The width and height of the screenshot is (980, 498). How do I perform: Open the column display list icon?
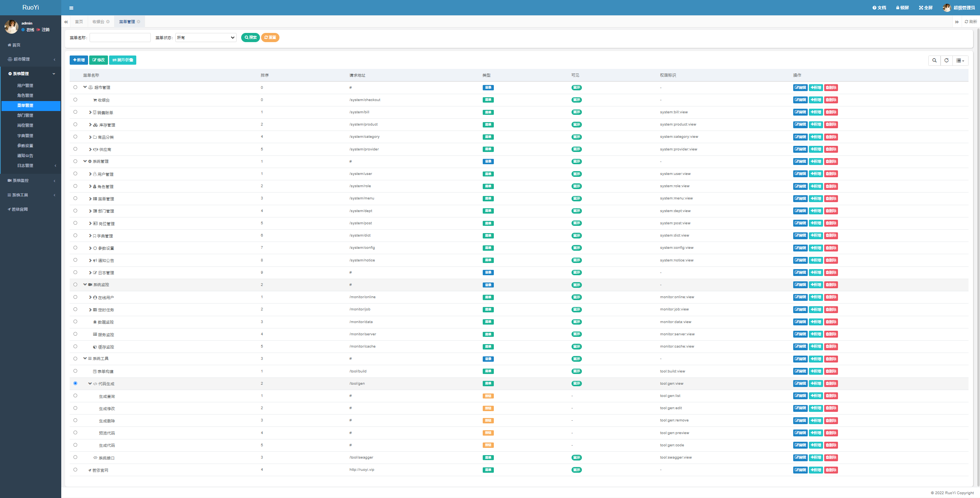960,60
